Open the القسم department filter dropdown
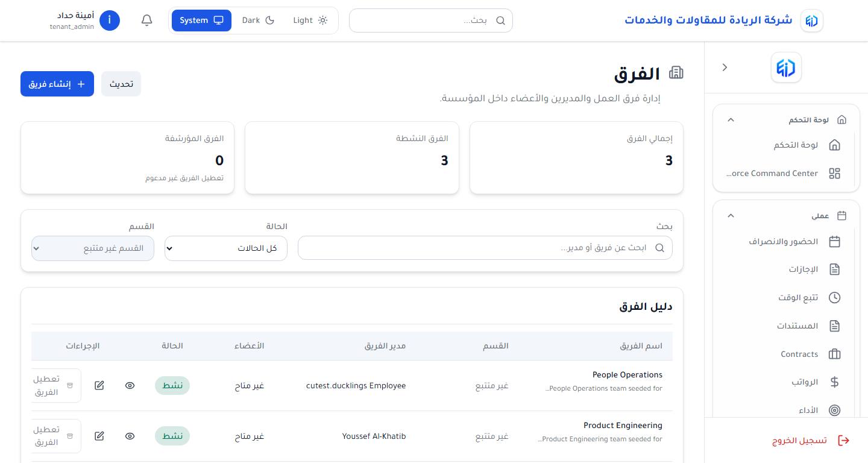The height and width of the screenshot is (463, 868). [93, 248]
